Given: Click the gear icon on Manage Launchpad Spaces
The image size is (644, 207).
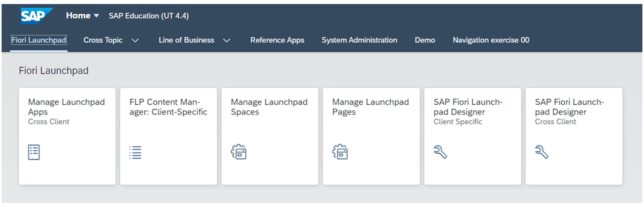Looking at the screenshot, I should [239, 152].
